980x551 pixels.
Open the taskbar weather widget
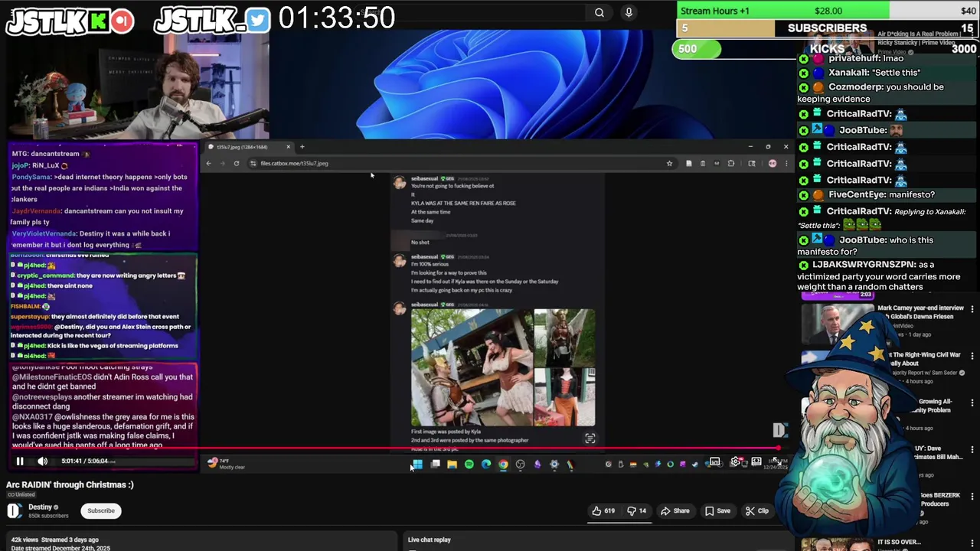click(226, 464)
